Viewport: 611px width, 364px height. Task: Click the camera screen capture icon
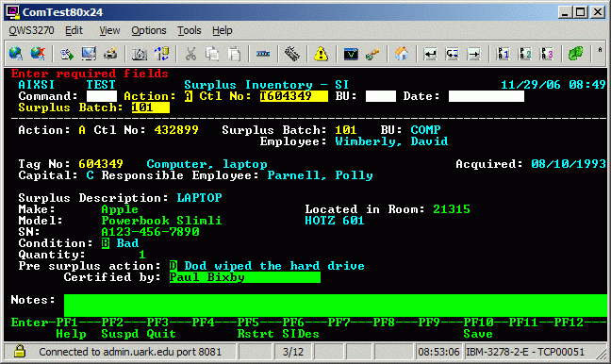(x=140, y=54)
